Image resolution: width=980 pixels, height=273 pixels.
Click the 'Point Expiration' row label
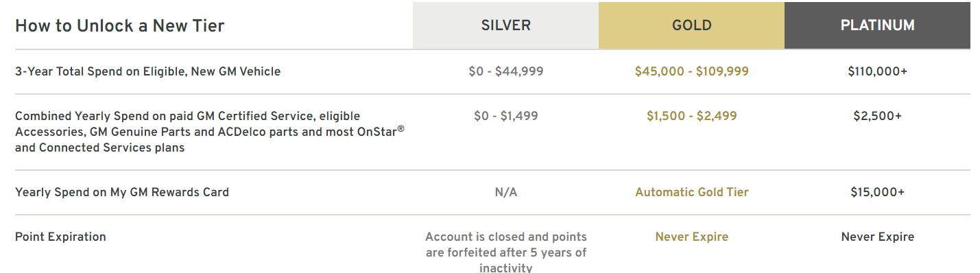pos(60,237)
